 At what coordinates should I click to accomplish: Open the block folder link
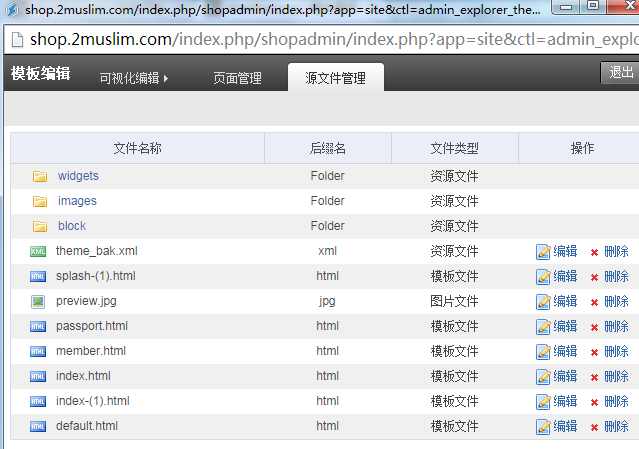(x=72, y=226)
